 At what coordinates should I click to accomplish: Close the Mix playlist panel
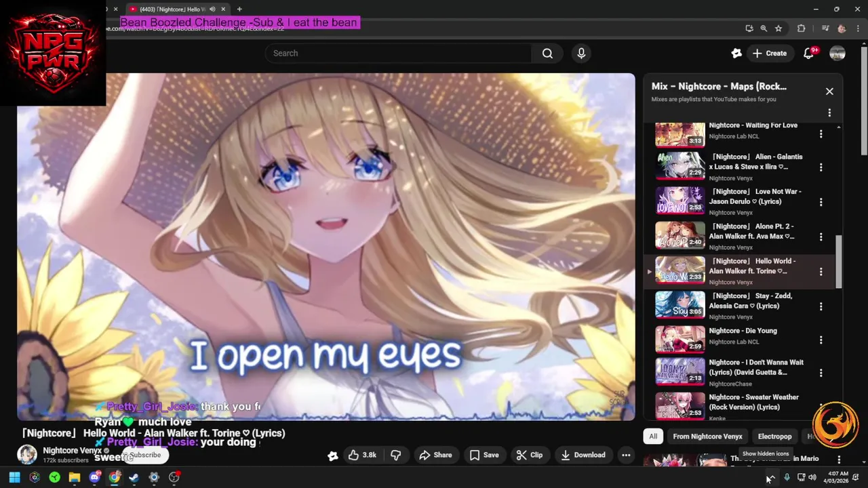(x=829, y=91)
